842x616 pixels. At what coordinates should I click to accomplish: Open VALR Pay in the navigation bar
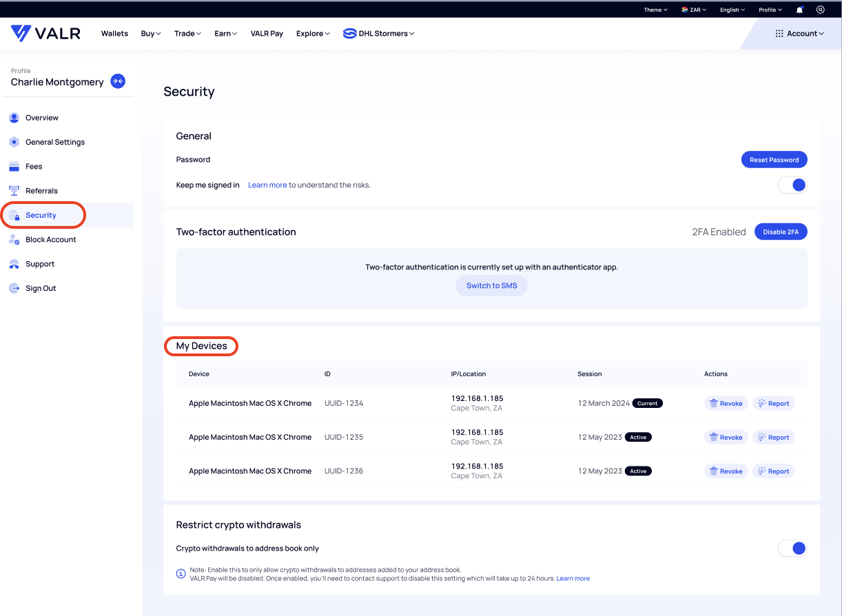[x=267, y=33]
